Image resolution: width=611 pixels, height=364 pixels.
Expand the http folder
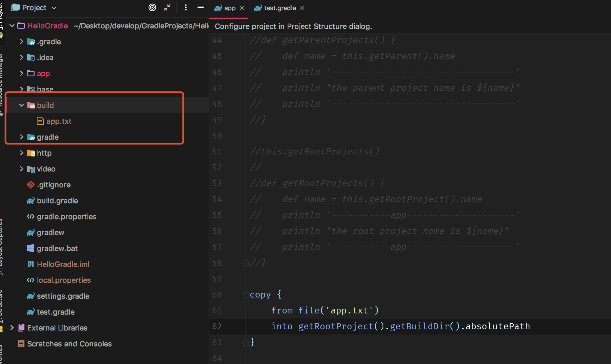pyautogui.click(x=22, y=153)
